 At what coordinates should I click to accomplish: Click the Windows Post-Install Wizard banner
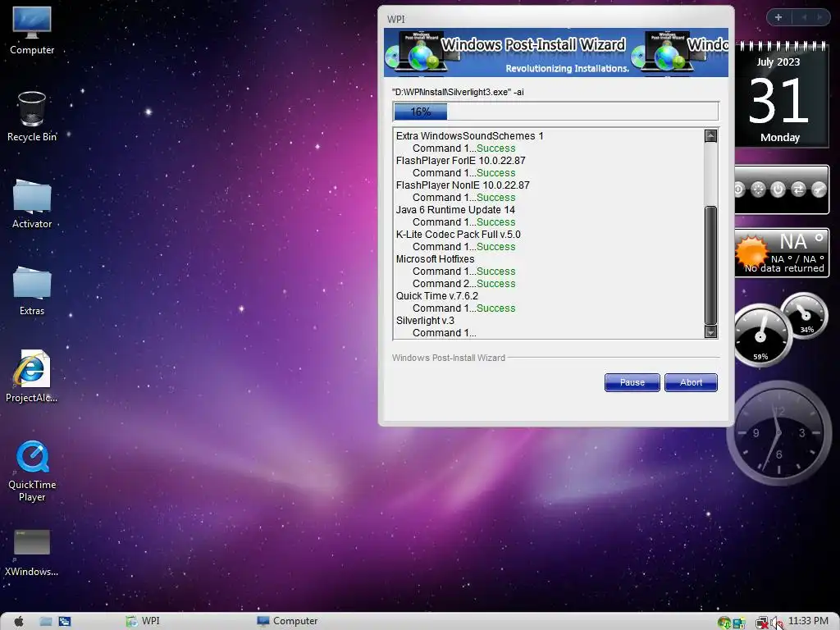pyautogui.click(x=555, y=52)
